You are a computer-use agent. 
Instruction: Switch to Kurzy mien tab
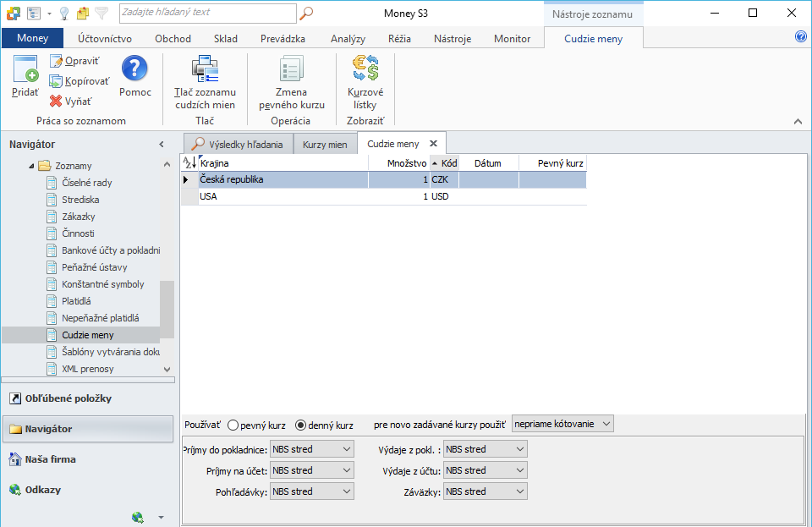pyautogui.click(x=325, y=145)
